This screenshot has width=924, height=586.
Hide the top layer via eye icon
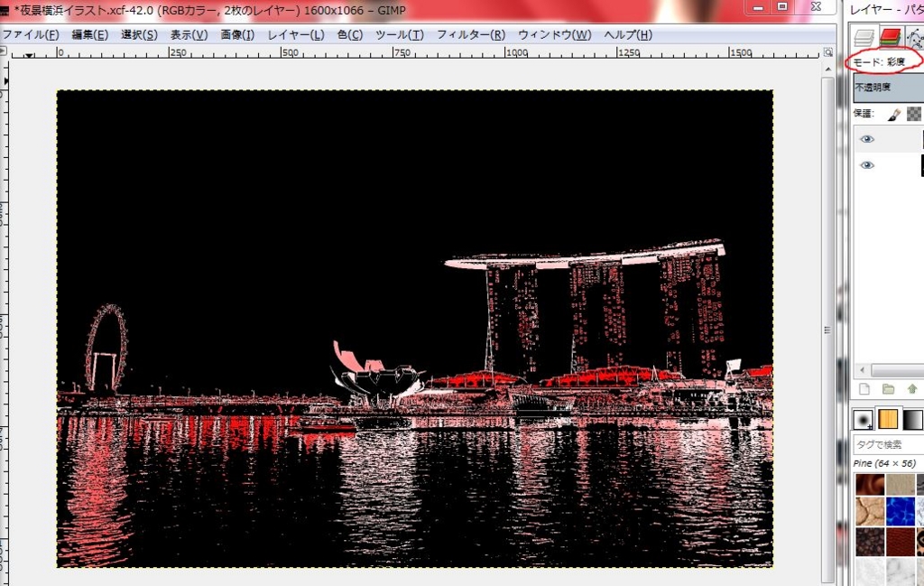tap(867, 139)
